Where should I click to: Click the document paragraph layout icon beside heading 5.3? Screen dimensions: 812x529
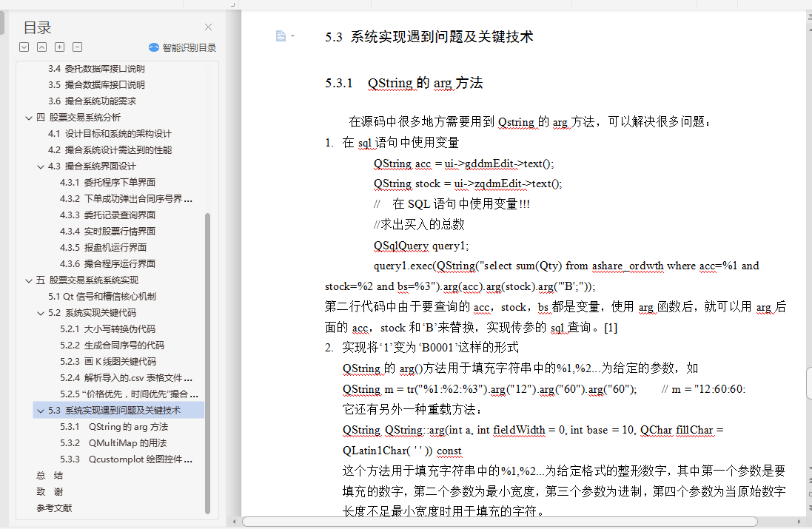point(281,36)
